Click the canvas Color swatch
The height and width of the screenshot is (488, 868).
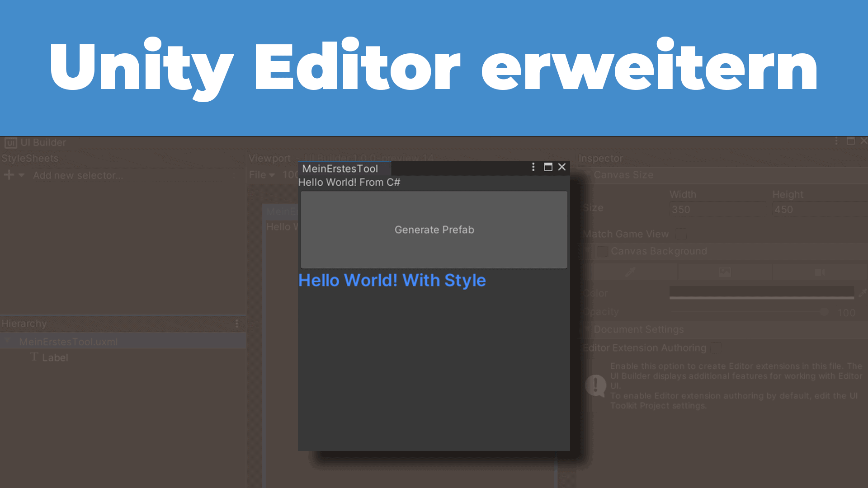pyautogui.click(x=761, y=292)
